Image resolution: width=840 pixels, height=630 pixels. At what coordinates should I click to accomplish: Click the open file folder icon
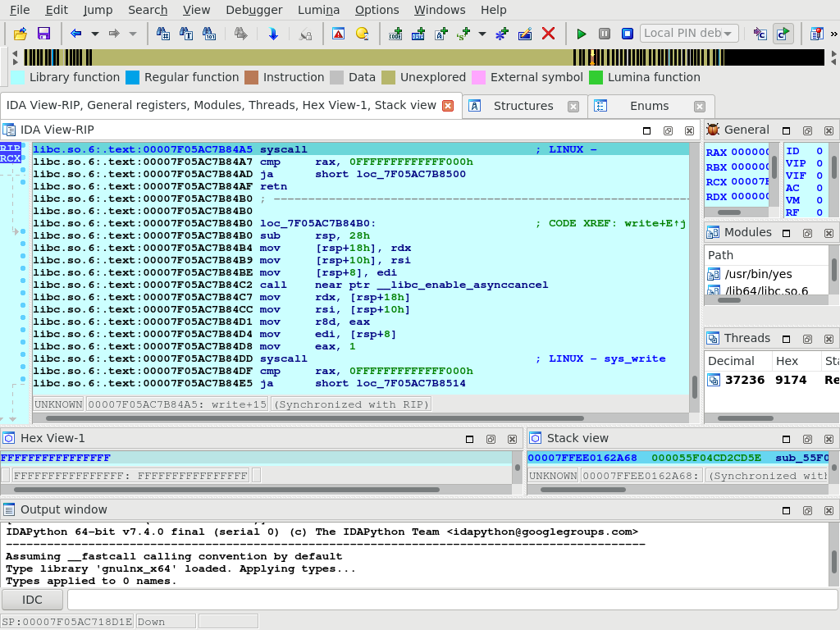[x=21, y=34]
